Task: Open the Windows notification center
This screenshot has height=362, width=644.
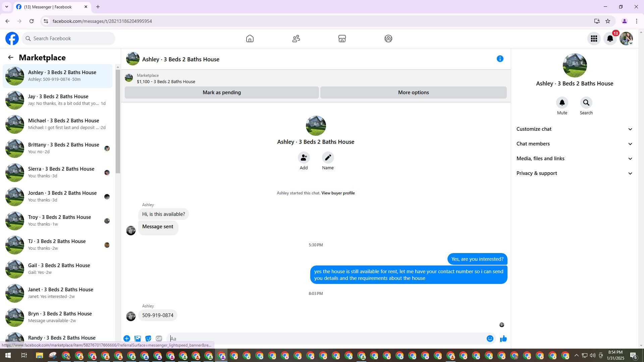Action: point(634,355)
